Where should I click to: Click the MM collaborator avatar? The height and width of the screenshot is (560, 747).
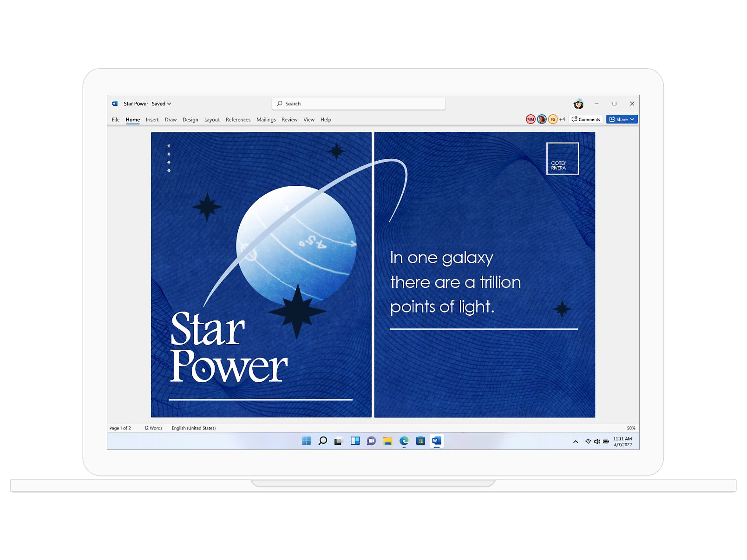[x=531, y=119]
